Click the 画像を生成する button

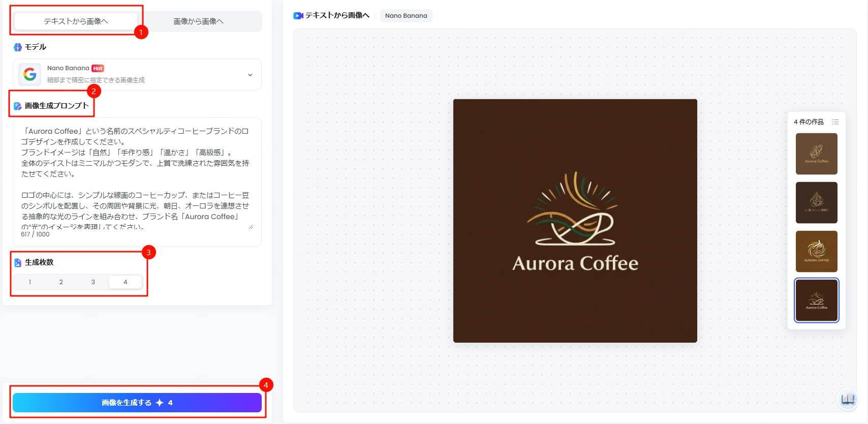pos(137,403)
